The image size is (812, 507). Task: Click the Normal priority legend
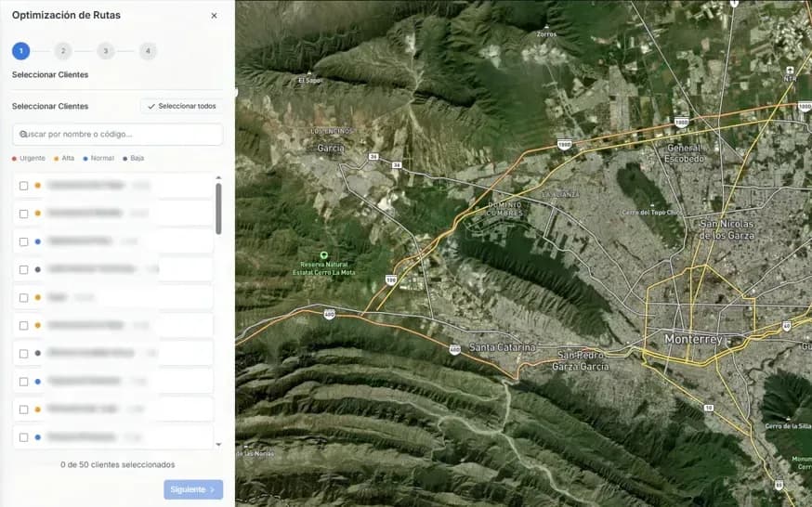98,158
